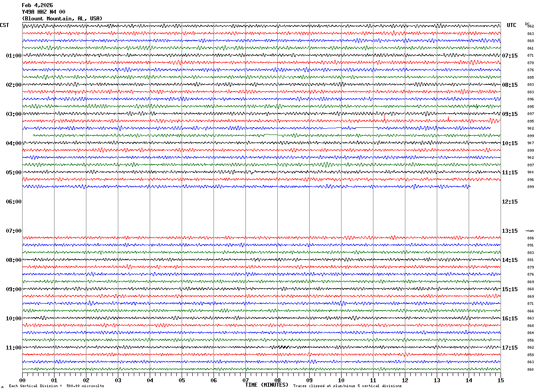The image size is (536, 392).
Task: Click the "02:00" CST time label
Action: click(14, 85)
